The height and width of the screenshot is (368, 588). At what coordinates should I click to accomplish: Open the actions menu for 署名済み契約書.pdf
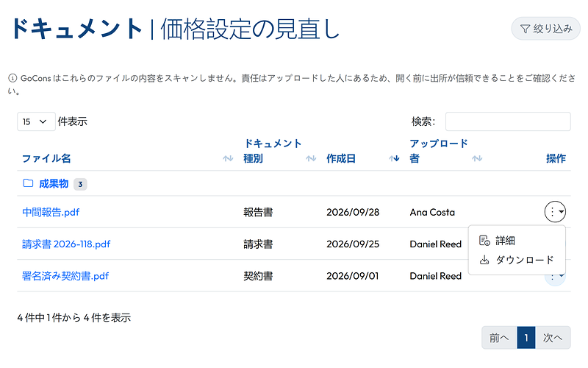tap(555, 280)
